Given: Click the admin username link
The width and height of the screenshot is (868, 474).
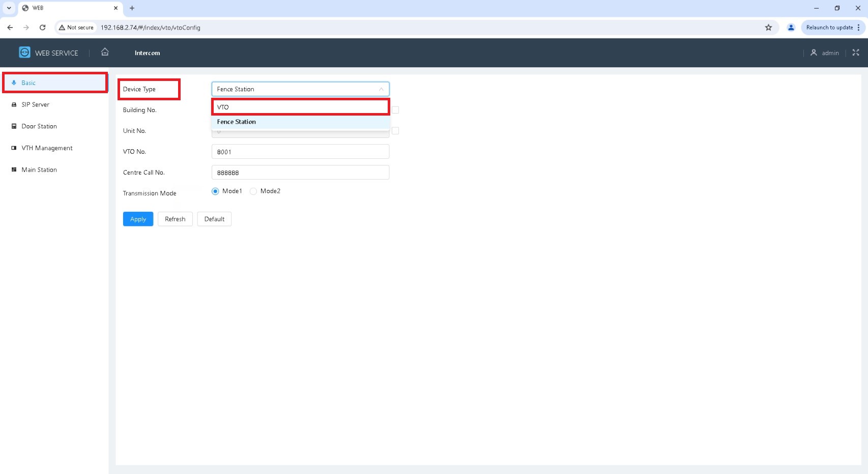Looking at the screenshot, I should tap(830, 53).
